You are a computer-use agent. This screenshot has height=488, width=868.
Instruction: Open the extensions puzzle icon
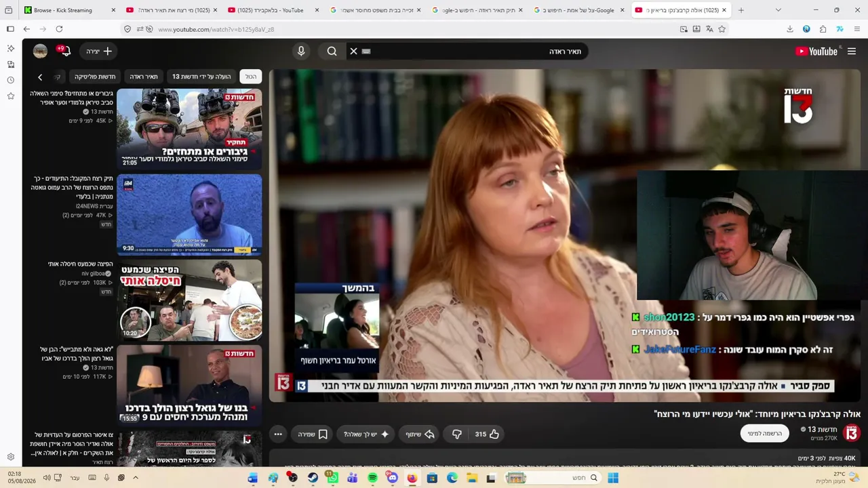pyautogui.click(x=823, y=29)
